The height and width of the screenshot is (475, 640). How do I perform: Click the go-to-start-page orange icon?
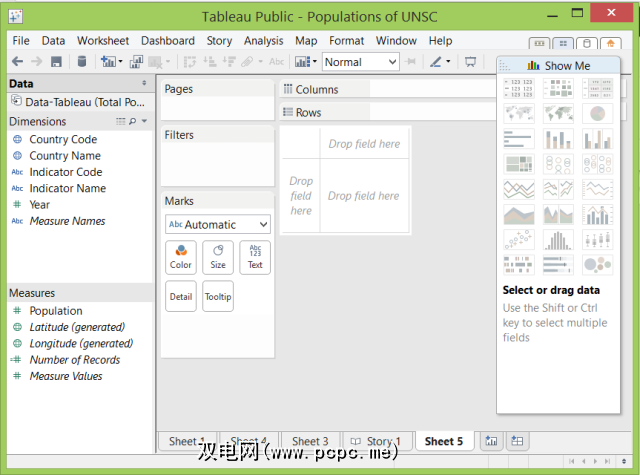(611, 43)
